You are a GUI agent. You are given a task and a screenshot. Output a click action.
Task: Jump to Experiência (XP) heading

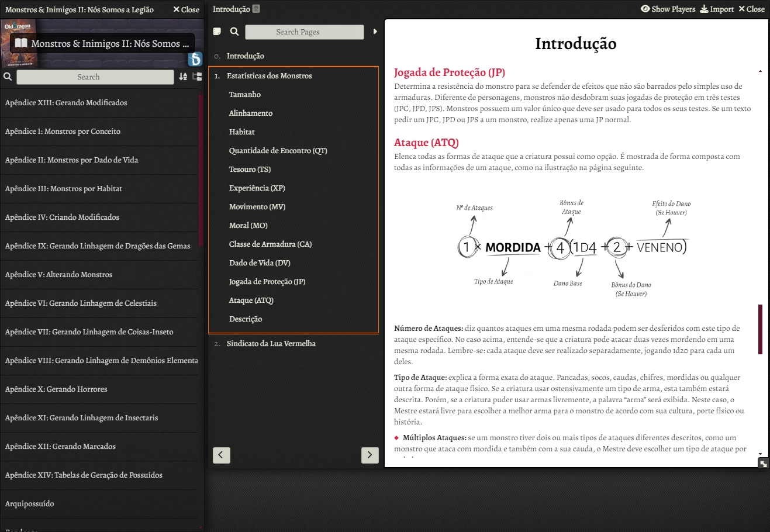[257, 188]
